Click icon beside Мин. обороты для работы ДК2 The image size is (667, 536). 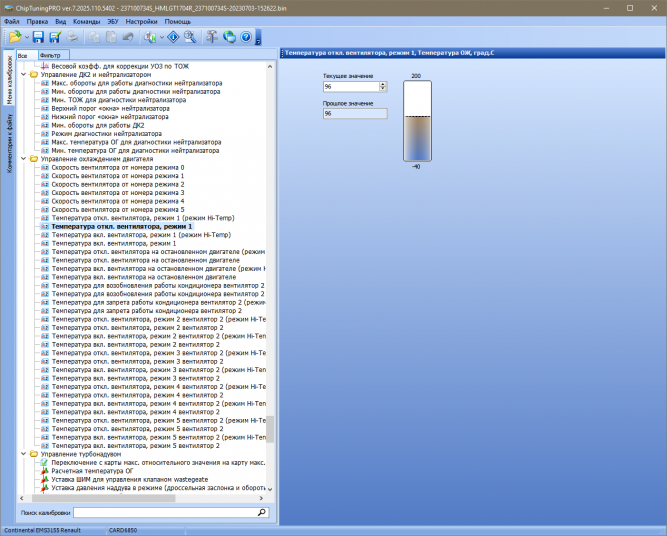tap(45, 125)
